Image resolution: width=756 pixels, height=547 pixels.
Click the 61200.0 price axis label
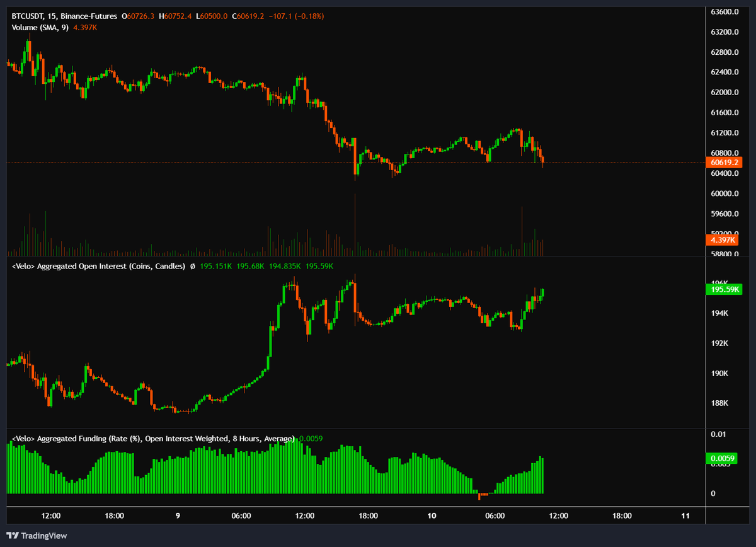point(724,133)
